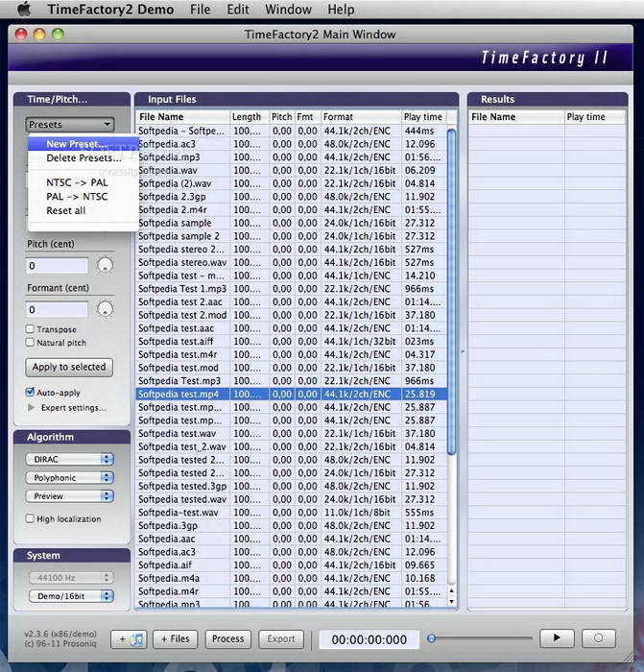Select the Softpedia.aif row
644x672 pixels.
coord(292,565)
